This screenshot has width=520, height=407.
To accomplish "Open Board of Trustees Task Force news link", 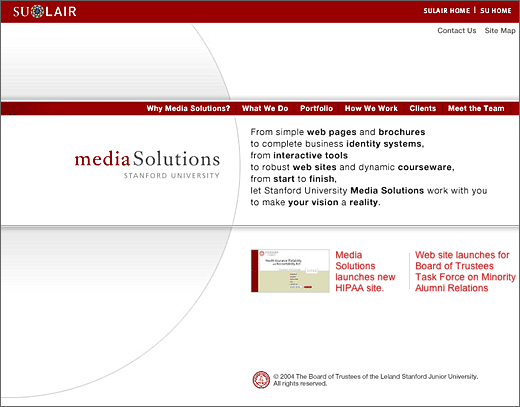I will 465,271.
